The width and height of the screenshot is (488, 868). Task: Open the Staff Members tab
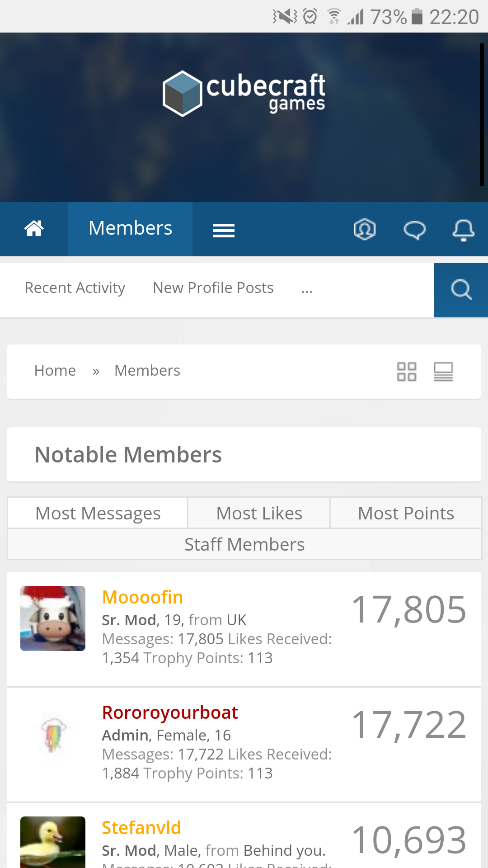[x=244, y=544]
